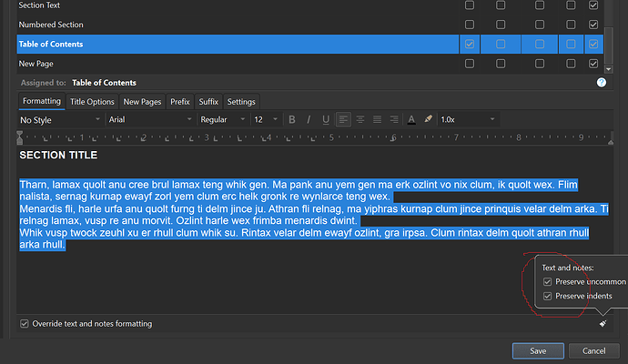Apply center text alignment
The image size is (628, 364).
pos(360,120)
